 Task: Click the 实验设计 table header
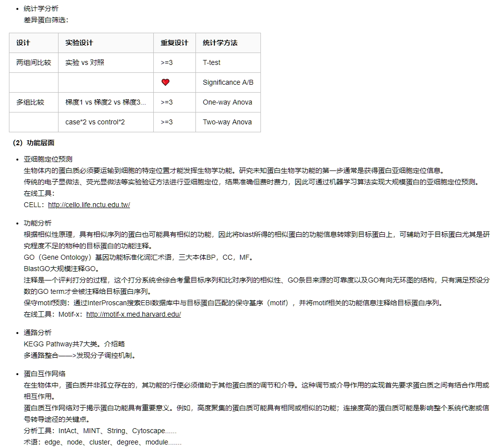(79, 43)
